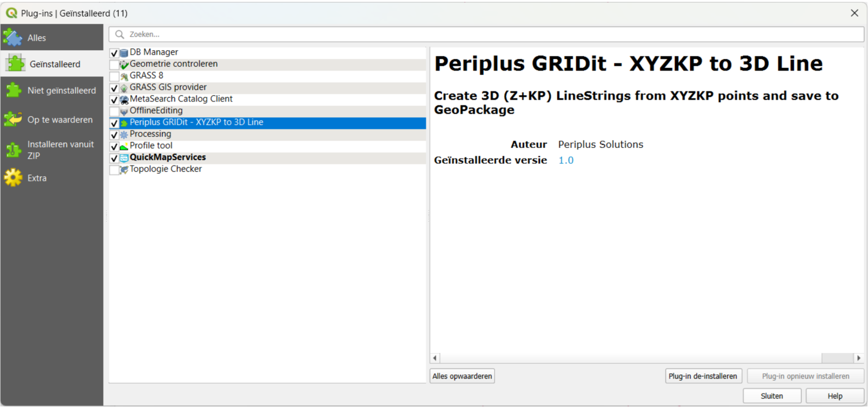Select the GRASS GIS provider row
This screenshot has height=407, width=868.
click(x=268, y=87)
